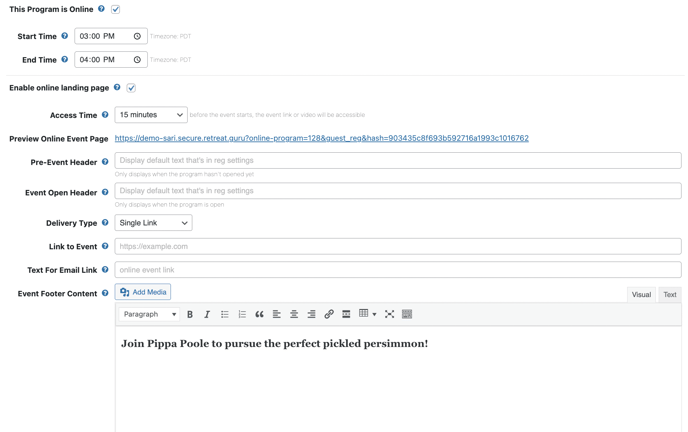The width and height of the screenshot is (688, 432).
Task: Toggle distraction-free fullscreen mode
Action: [389, 314]
